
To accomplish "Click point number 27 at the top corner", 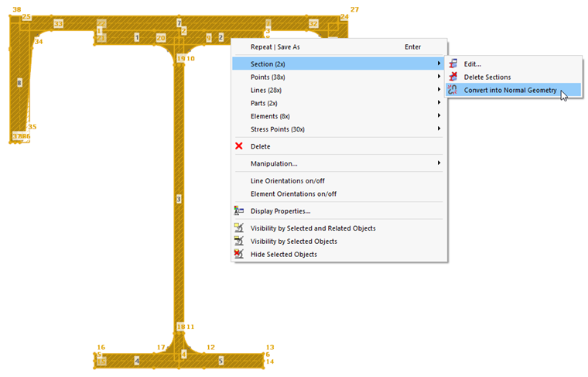I will [x=354, y=9].
